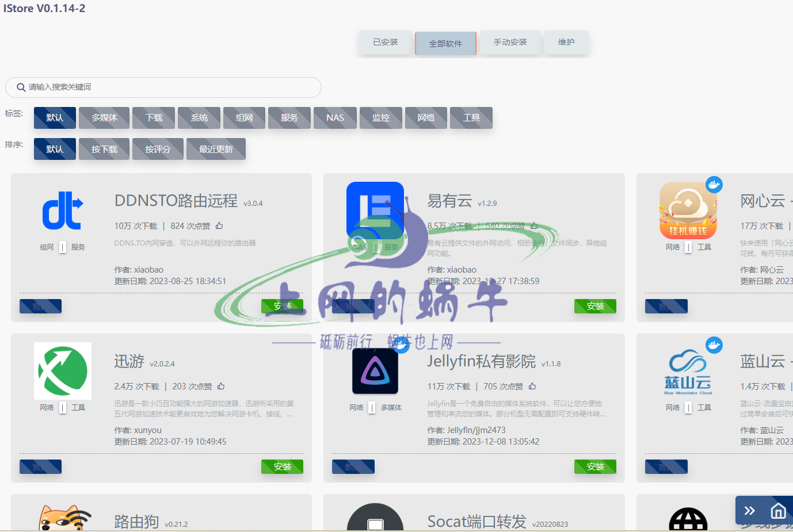Click blue button on 迅游 card
This screenshot has width=793, height=532.
40,466
